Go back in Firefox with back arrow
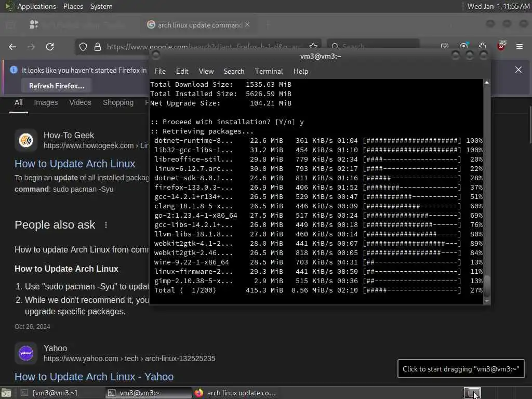This screenshot has width=532, height=399. pyautogui.click(x=12, y=47)
